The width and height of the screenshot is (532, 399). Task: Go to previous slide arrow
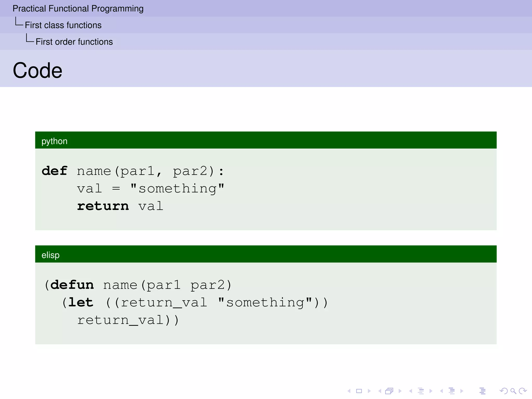(x=349, y=391)
